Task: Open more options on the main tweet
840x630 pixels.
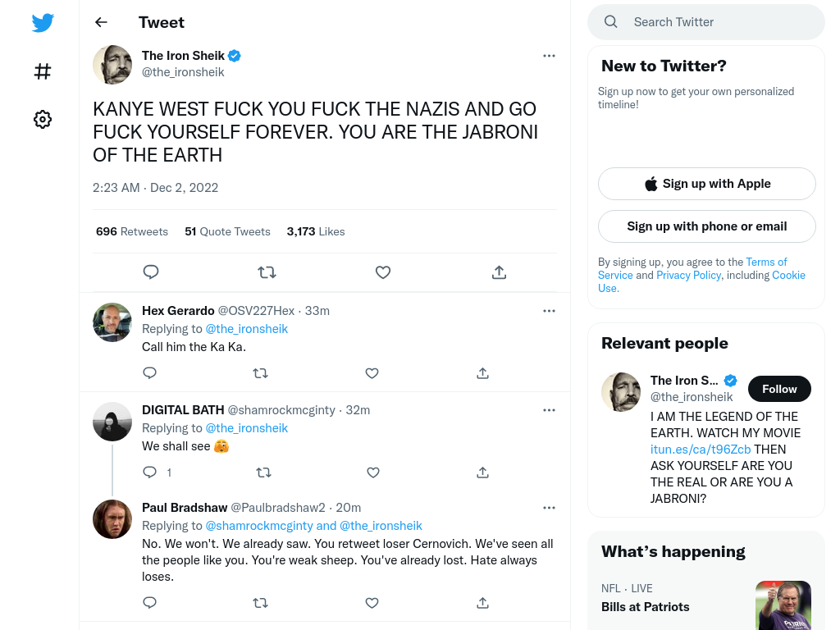Action: point(549,56)
